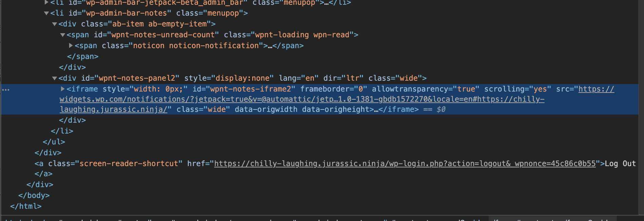Select the closing li tag line
The height and width of the screenshot is (221, 644).
[62, 131]
